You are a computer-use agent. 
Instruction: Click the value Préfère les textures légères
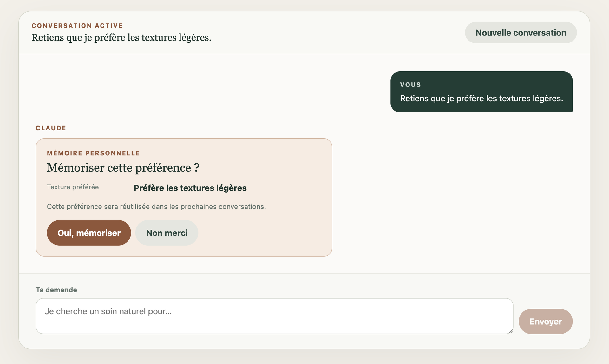point(190,188)
